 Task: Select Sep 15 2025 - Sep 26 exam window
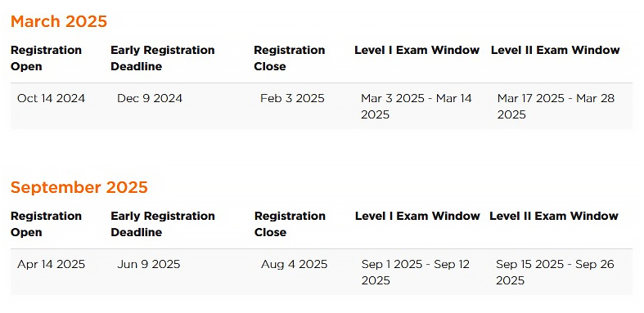click(555, 272)
